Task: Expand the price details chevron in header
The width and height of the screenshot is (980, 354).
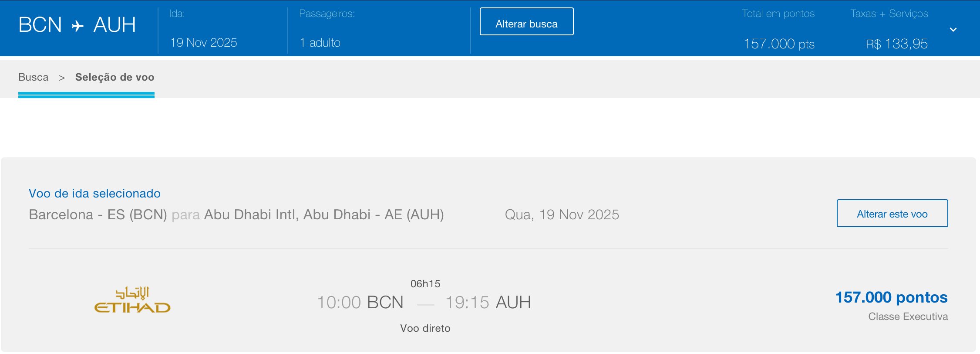Action: pos(953,30)
